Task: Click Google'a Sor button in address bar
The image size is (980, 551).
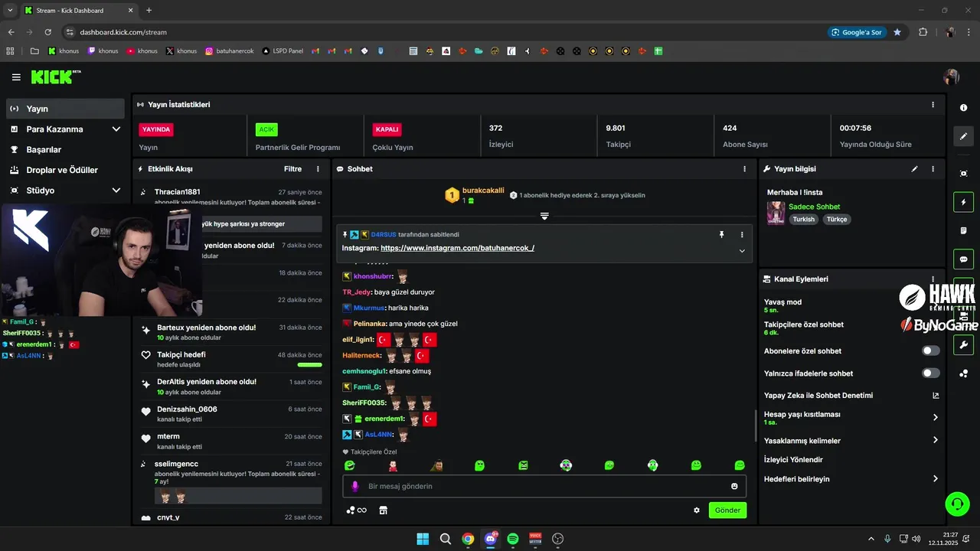Action: [856, 32]
